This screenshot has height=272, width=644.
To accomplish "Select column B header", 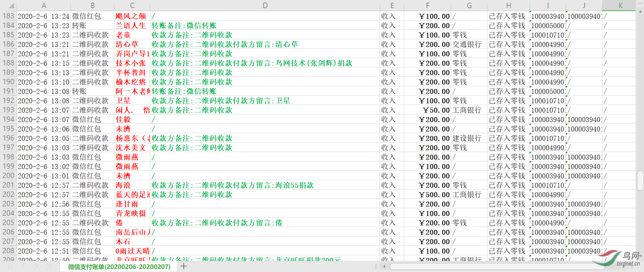I will [93, 5].
